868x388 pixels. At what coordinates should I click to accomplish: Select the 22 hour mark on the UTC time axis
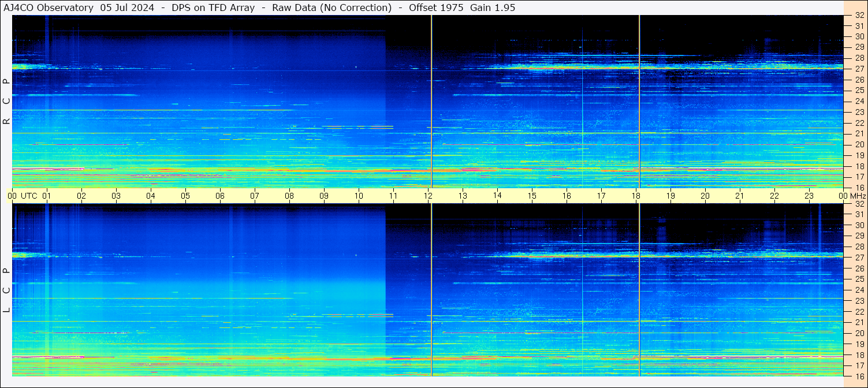click(x=774, y=196)
